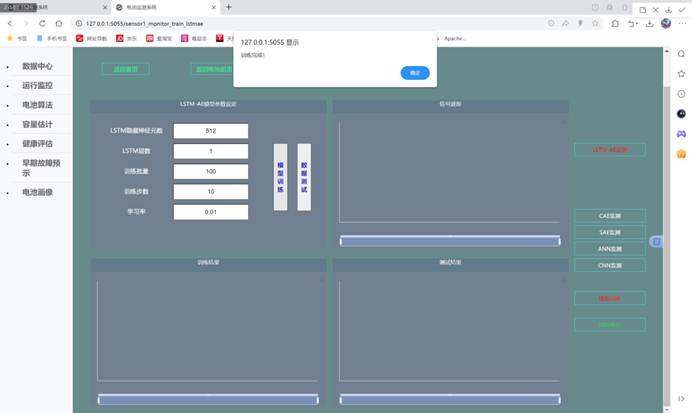Click the user profile avatar icon
Viewport: 692px width, 413px height.
click(x=668, y=22)
